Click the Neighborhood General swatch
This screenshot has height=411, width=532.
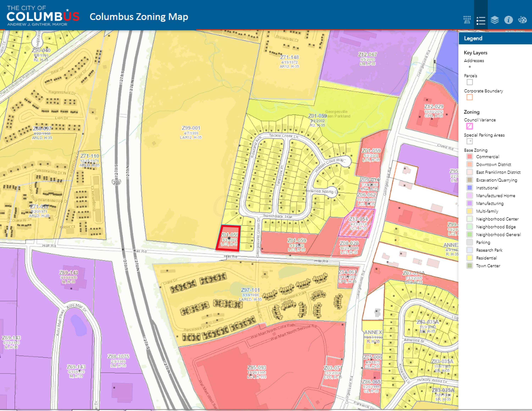click(470, 234)
